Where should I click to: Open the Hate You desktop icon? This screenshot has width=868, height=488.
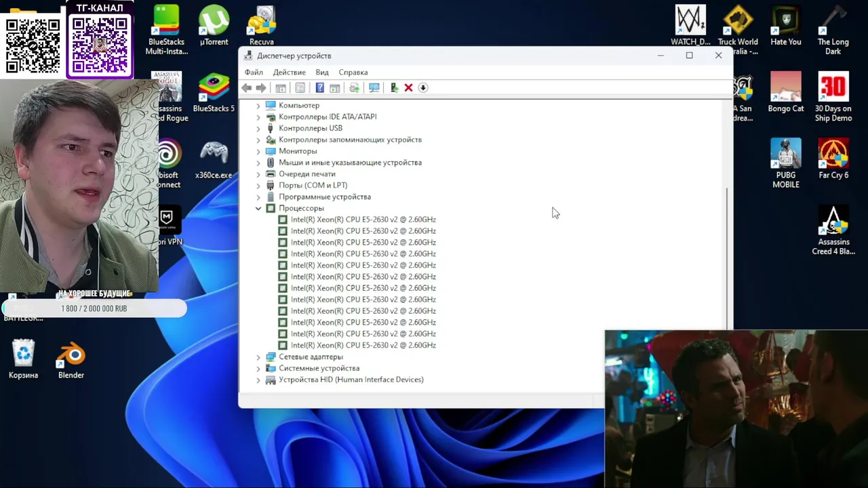[786, 26]
